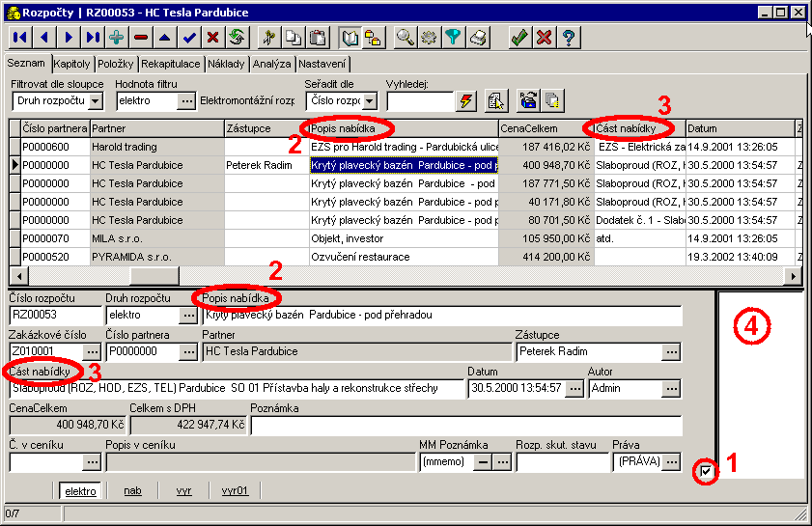
Task: Expand the Seřadit dle dropdown
Action: pyautogui.click(x=370, y=100)
